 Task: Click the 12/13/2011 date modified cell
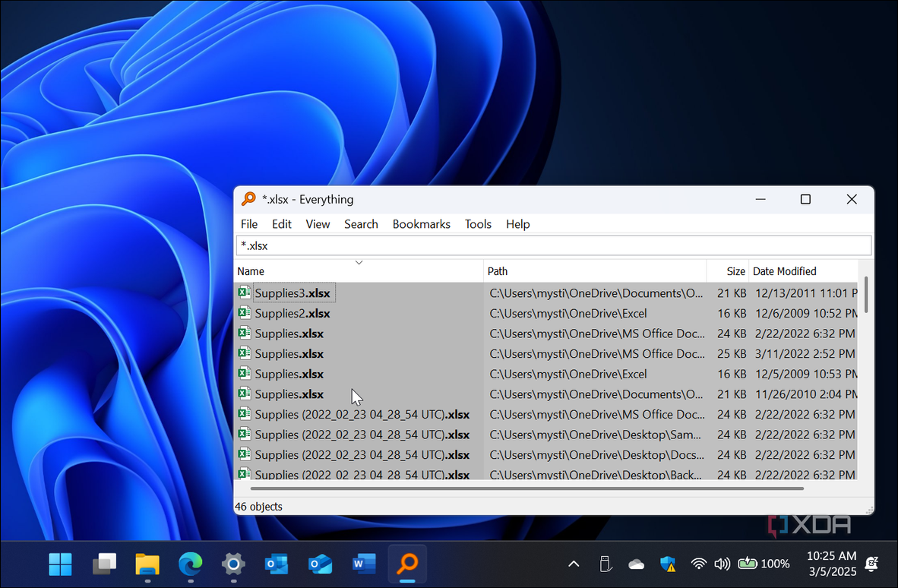point(806,293)
